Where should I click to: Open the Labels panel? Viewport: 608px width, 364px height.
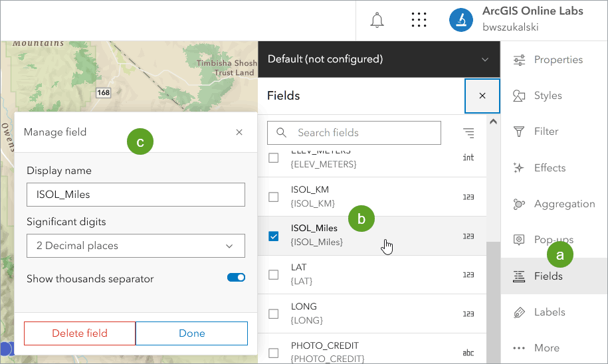click(x=554, y=312)
